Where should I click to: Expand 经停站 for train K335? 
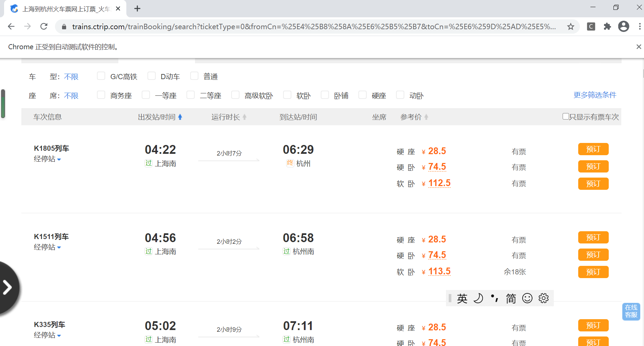[47, 335]
